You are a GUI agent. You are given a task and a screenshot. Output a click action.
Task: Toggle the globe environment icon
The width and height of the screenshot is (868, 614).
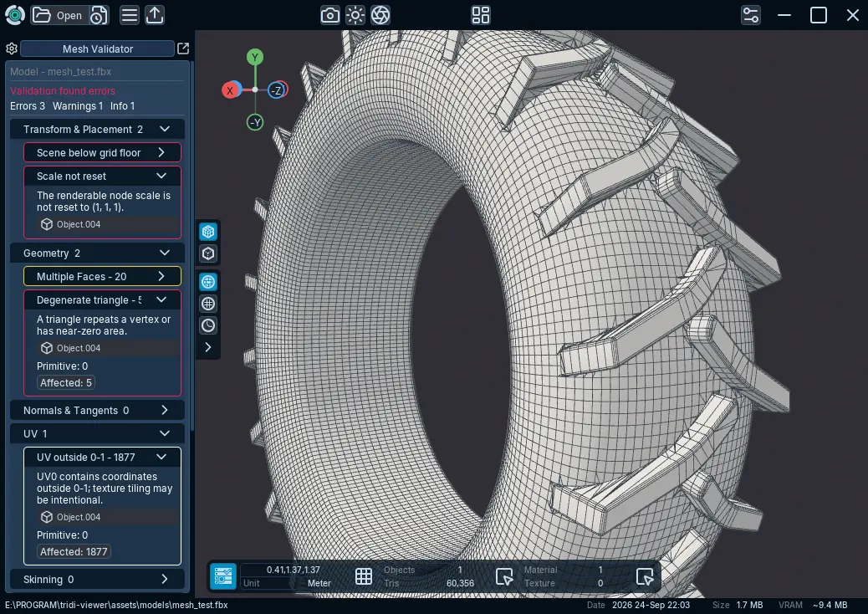208,282
